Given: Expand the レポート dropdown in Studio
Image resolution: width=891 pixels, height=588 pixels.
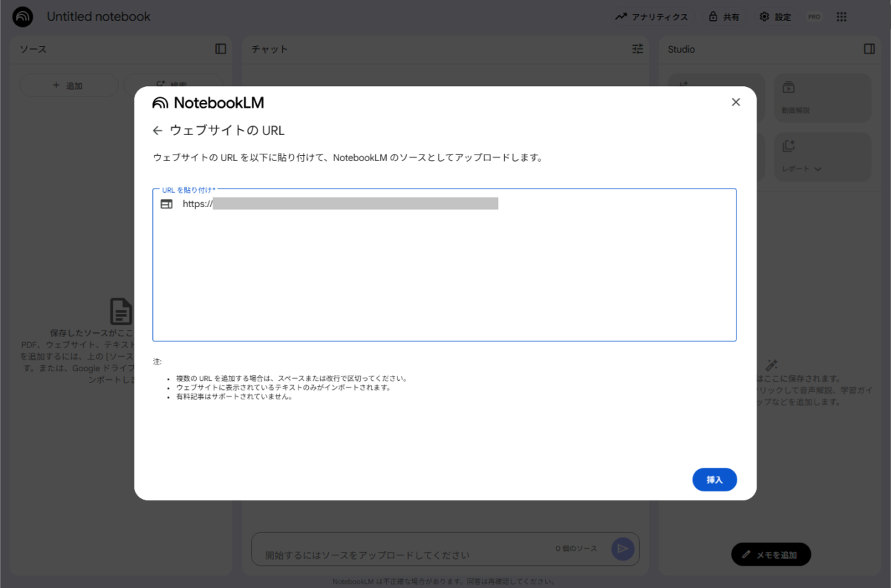Looking at the screenshot, I should 817,169.
